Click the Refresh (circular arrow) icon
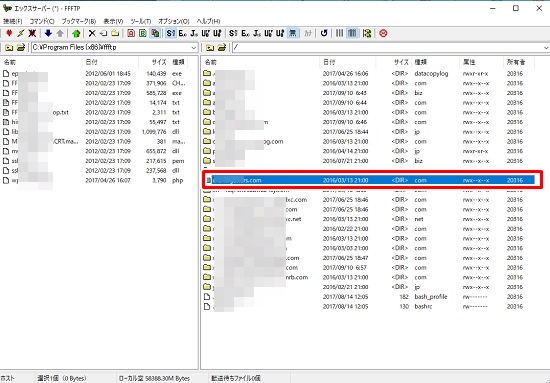Screen dimensions: 550x383 click(324, 33)
